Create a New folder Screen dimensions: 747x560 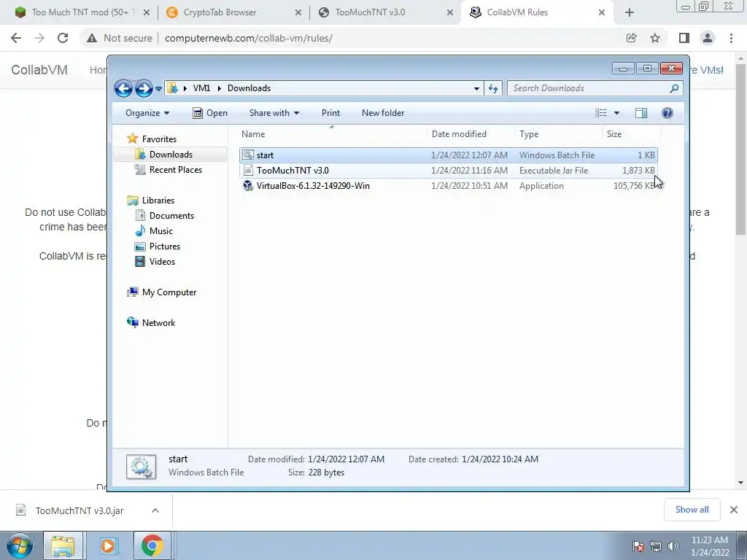(x=383, y=113)
